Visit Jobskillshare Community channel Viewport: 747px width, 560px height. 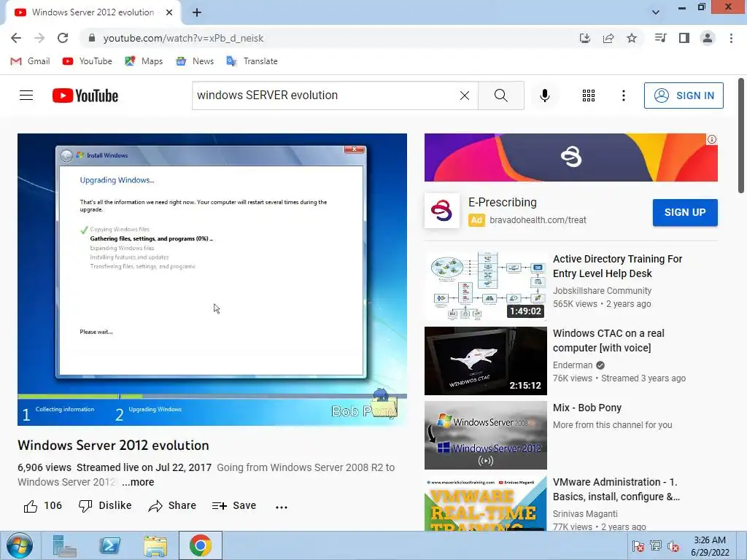point(602,290)
